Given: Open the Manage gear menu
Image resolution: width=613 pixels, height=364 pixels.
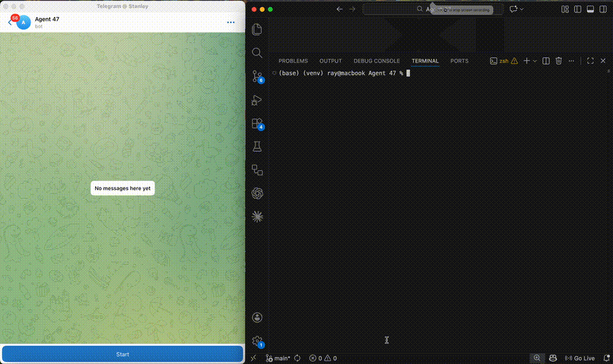Looking at the screenshot, I should (x=257, y=341).
